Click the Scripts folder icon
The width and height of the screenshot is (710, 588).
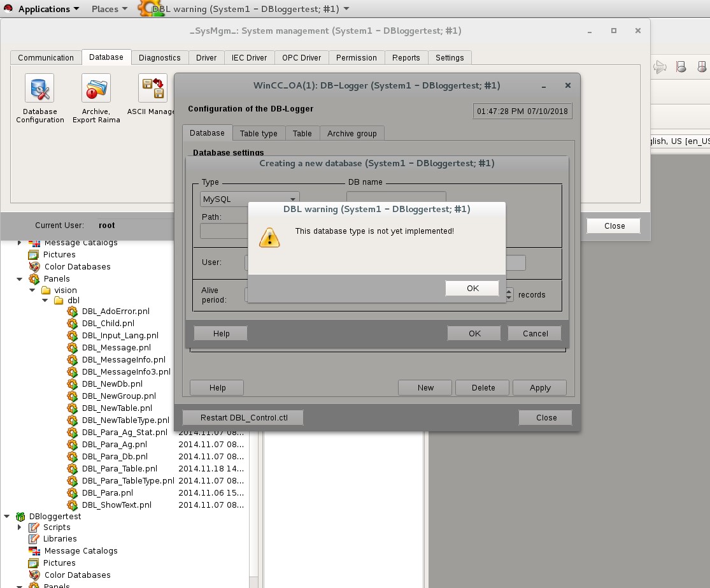click(x=34, y=527)
